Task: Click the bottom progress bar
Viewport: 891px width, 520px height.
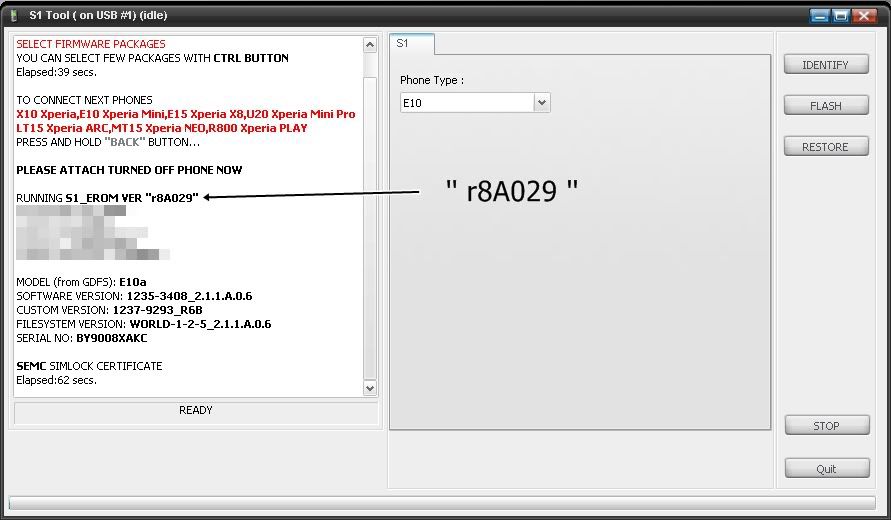Action: pyautogui.click(x=442, y=503)
